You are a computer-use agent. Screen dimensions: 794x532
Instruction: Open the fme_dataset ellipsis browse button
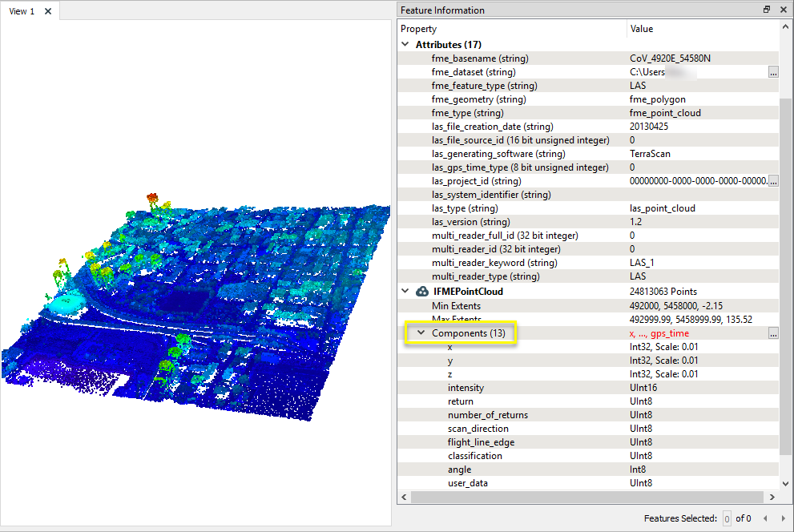tap(773, 71)
